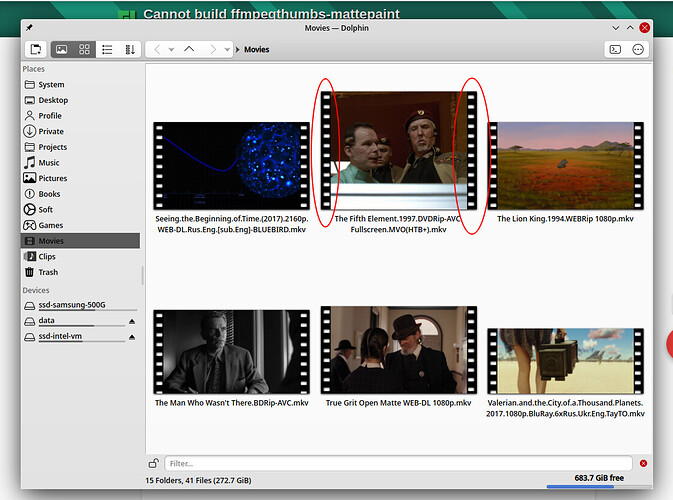Open Pictures in Places
This screenshot has width=673, height=500.
click(81, 178)
